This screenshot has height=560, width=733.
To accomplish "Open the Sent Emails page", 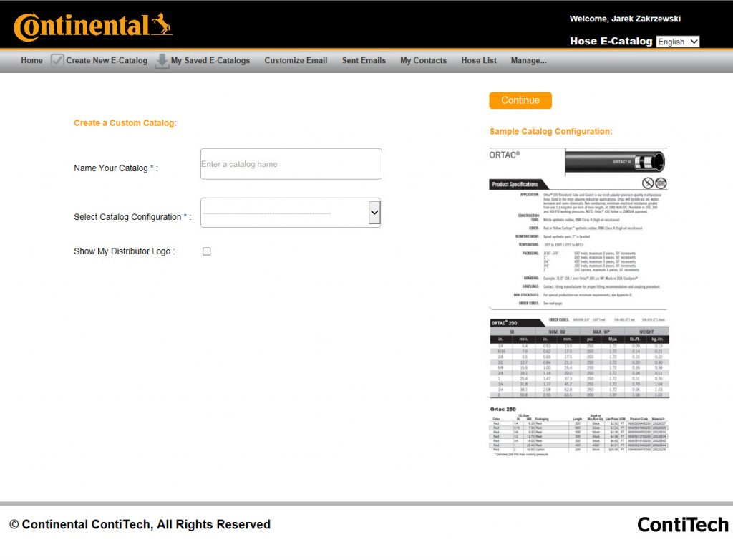I will point(364,61).
